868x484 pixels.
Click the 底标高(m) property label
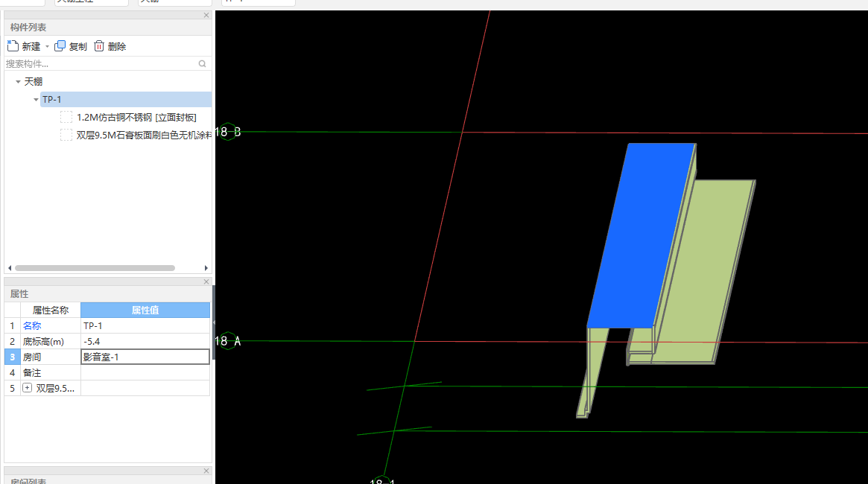43,341
